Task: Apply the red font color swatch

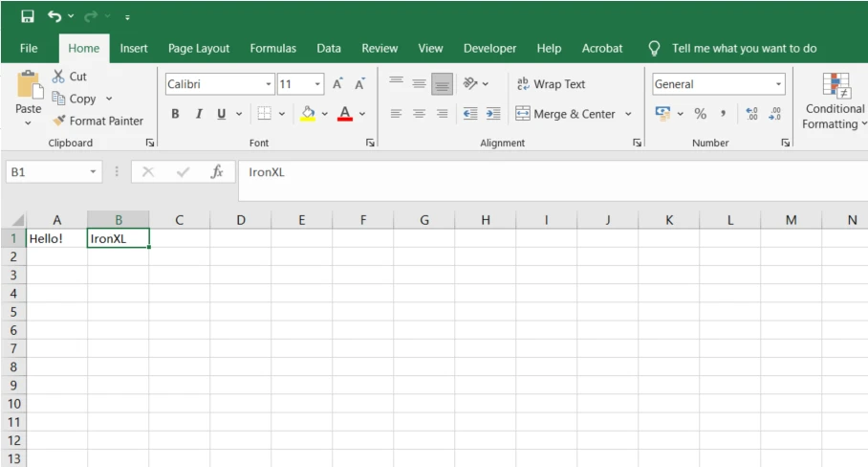Action: 345,114
